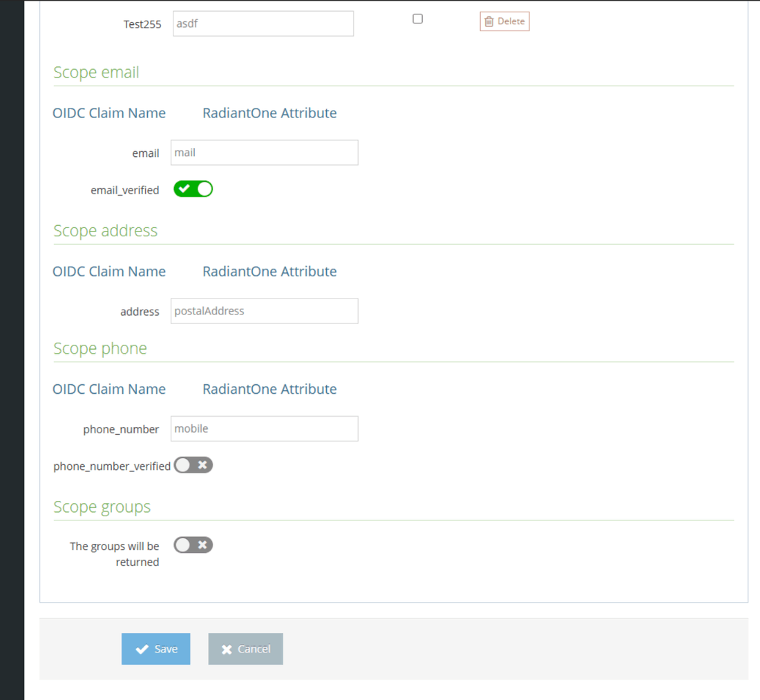Click the Delete button for Test255
Viewport: 760px width, 700px height.
504,21
